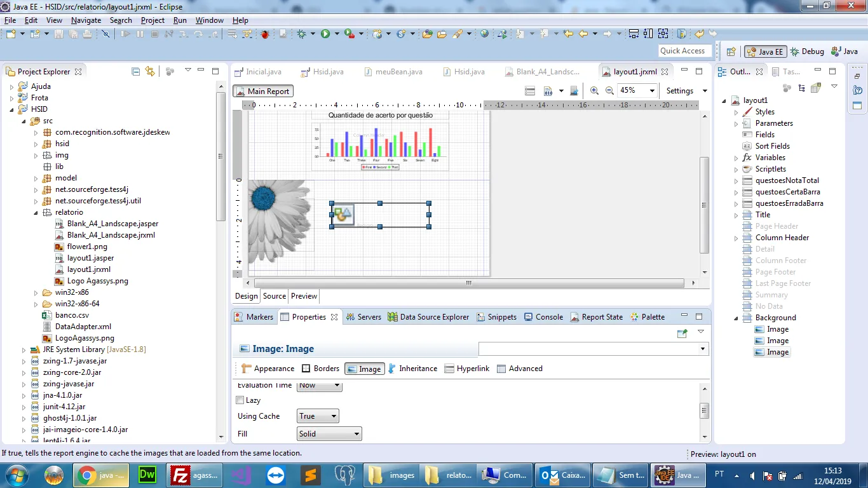Toggle Link with Editor in Project Explorer
Image resolution: width=868 pixels, height=488 pixels.
click(x=150, y=72)
